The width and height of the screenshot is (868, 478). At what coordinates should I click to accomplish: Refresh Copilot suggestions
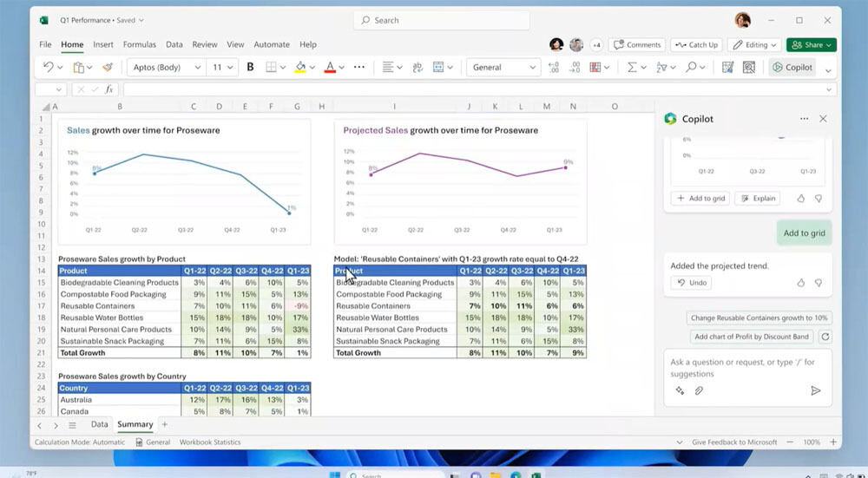(825, 337)
